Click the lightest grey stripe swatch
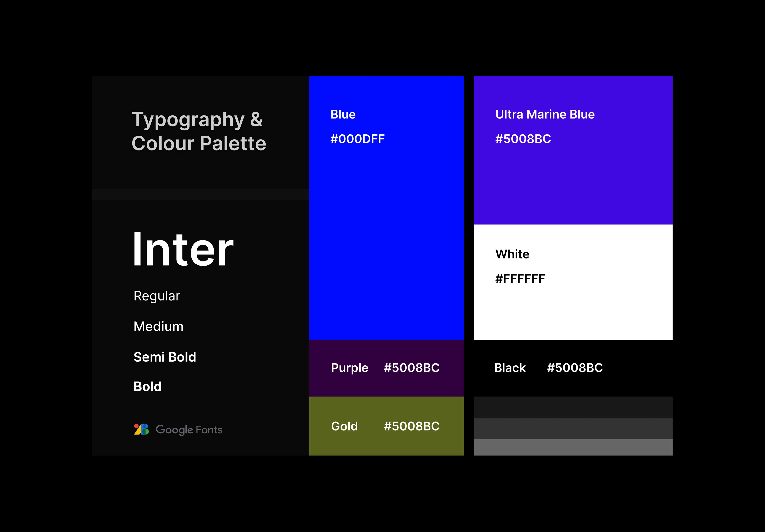765x532 pixels. click(573, 447)
